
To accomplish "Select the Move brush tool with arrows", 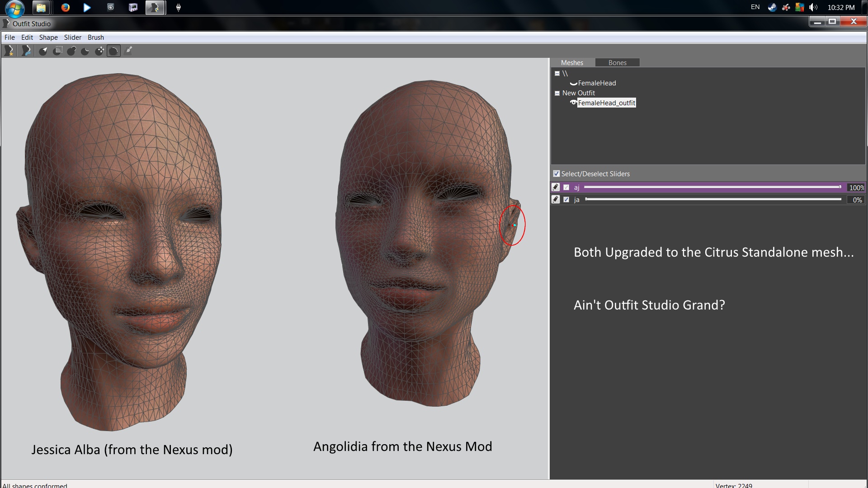I will 99,51.
